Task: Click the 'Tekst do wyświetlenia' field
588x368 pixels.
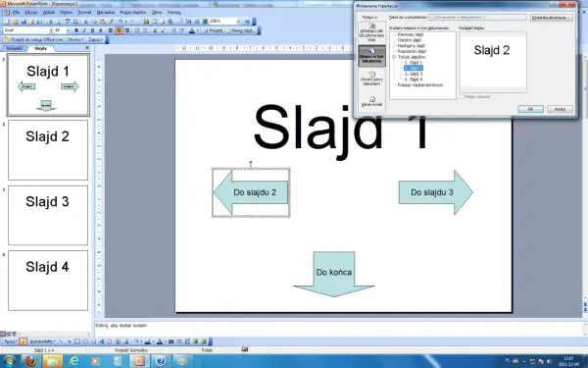Action: click(477, 18)
